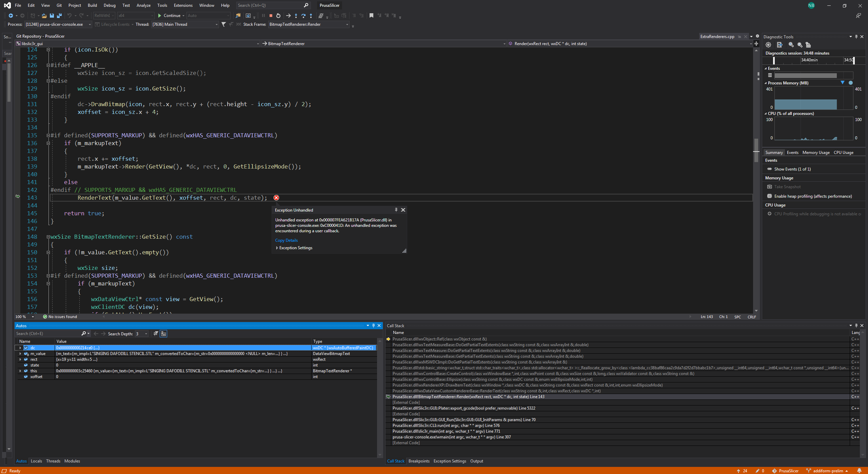The height and width of the screenshot is (474, 868).
Task: Pin the Exception Unhandled popup
Action: click(x=396, y=210)
